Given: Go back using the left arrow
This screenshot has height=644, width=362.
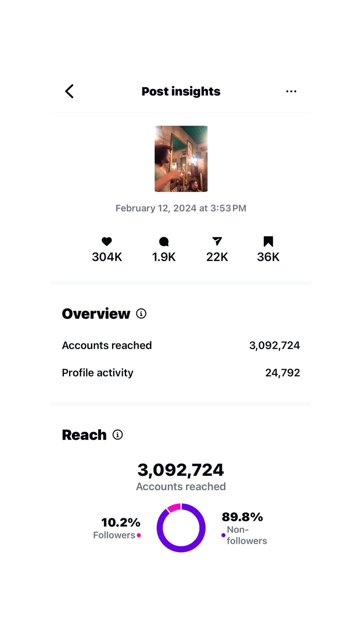Looking at the screenshot, I should point(69,91).
